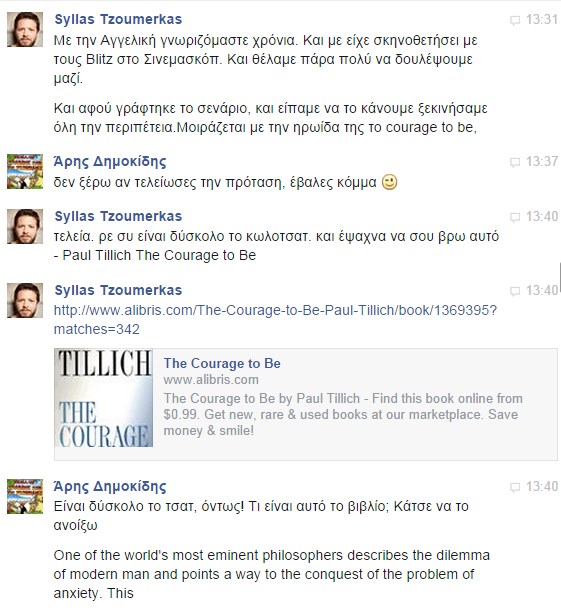Image resolution: width=561 pixels, height=612 pixels.
Task: Click the Tillich book cover thumbnail
Action: click(104, 398)
